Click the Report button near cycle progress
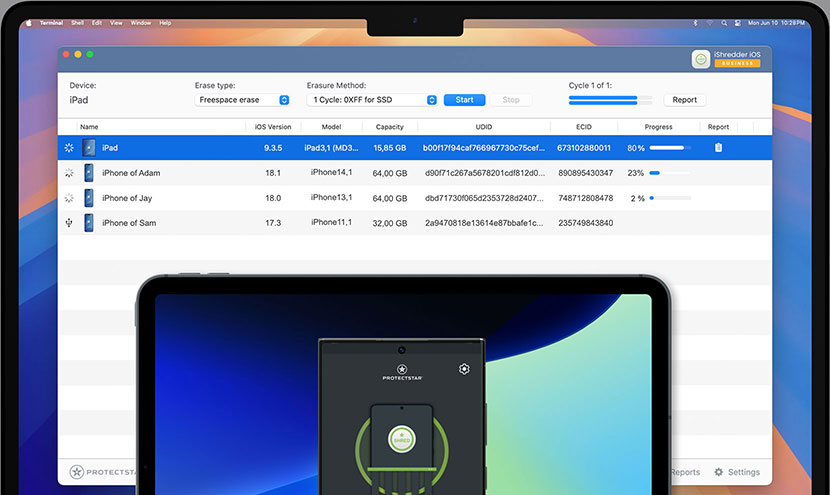The width and height of the screenshot is (830, 495). click(684, 100)
